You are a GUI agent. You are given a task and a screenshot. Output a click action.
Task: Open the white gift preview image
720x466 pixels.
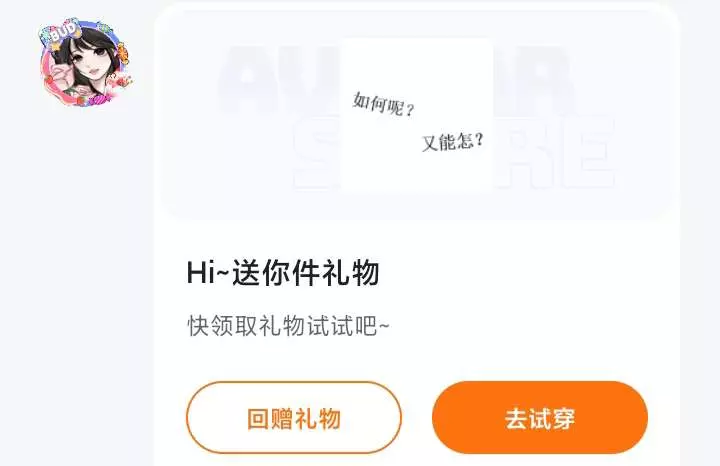tap(417, 115)
